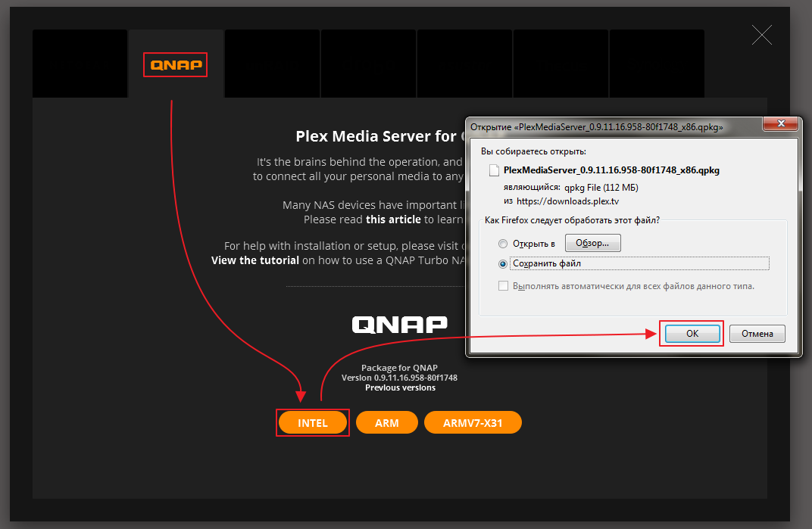Viewport: 812px width, 529px height.
Task: Click the Обзор... browse button
Action: click(592, 243)
